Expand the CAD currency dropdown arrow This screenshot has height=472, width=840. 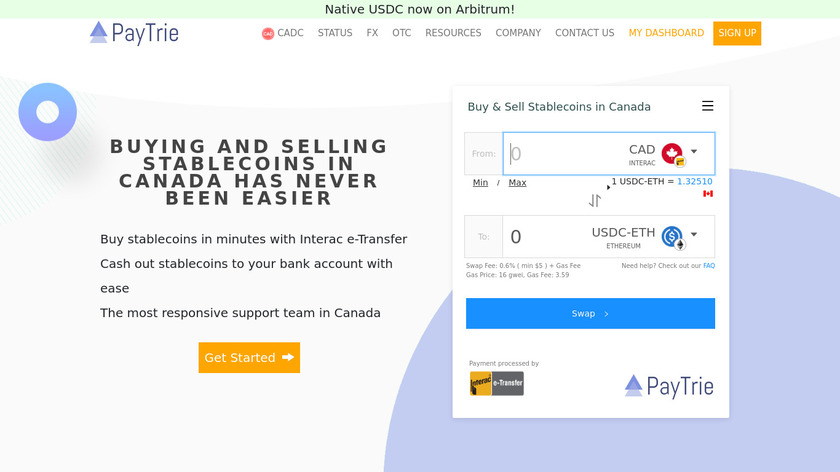click(695, 152)
